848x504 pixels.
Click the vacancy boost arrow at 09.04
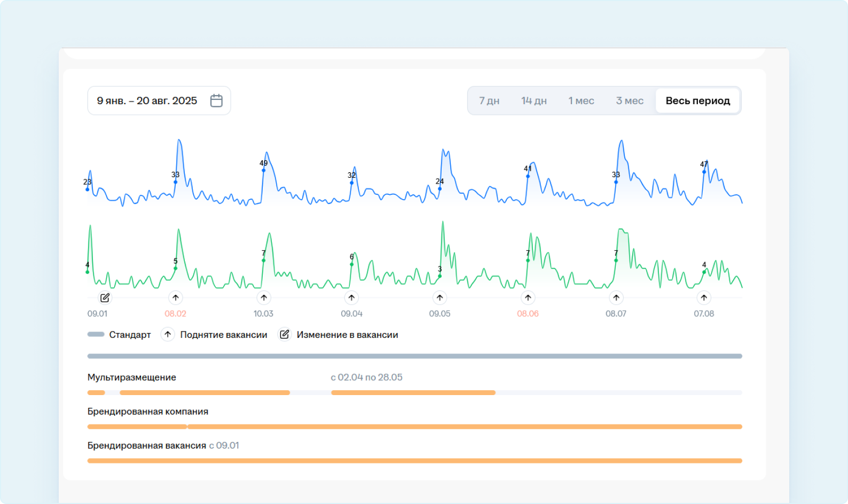(x=351, y=298)
